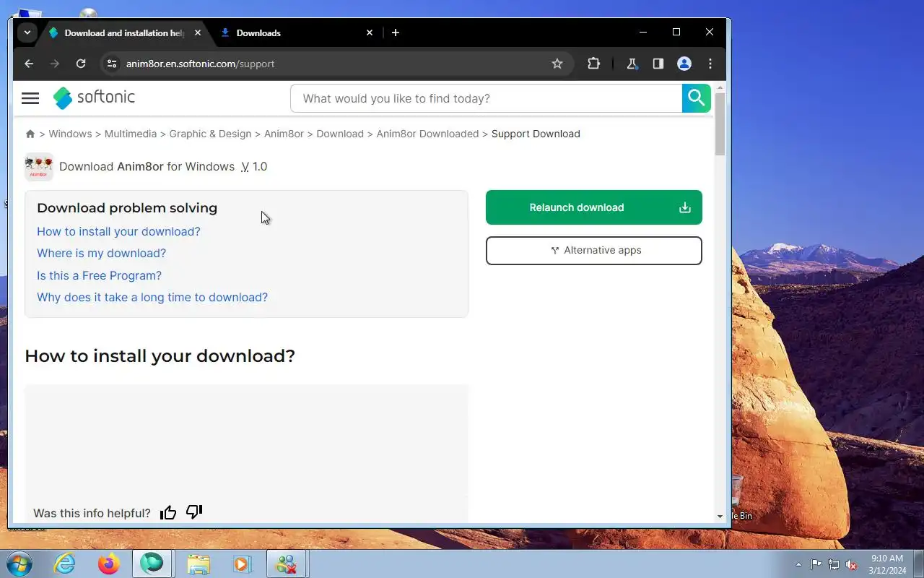This screenshot has height=578, width=924.
Task: Give thumbs down to this info
Action: (x=194, y=512)
